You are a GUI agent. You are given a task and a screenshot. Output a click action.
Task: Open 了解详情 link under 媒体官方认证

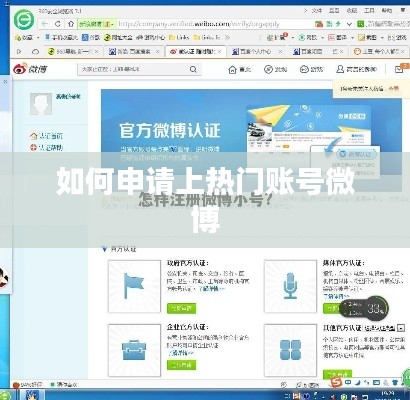tap(336, 296)
